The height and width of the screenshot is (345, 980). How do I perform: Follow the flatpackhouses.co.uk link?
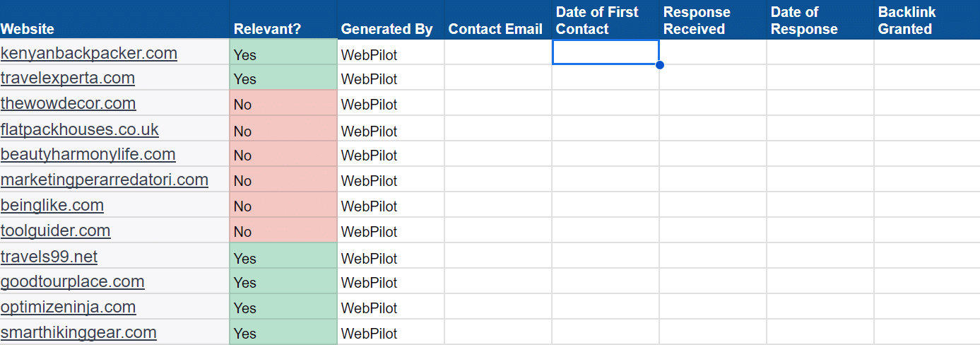click(x=80, y=130)
